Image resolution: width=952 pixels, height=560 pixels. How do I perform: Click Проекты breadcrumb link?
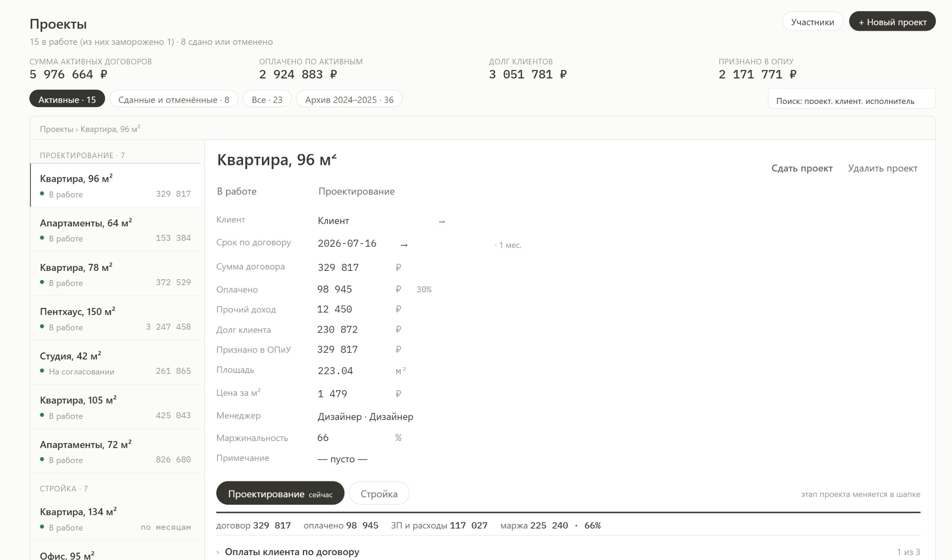56,129
